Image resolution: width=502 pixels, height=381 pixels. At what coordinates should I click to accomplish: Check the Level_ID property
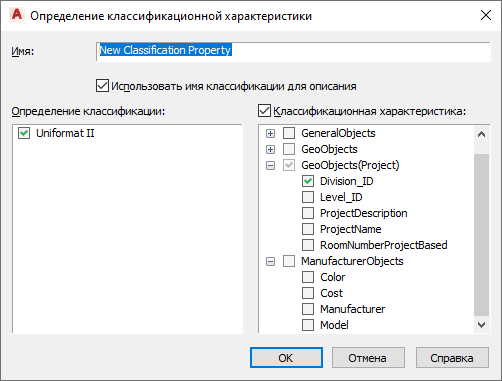pos(308,197)
